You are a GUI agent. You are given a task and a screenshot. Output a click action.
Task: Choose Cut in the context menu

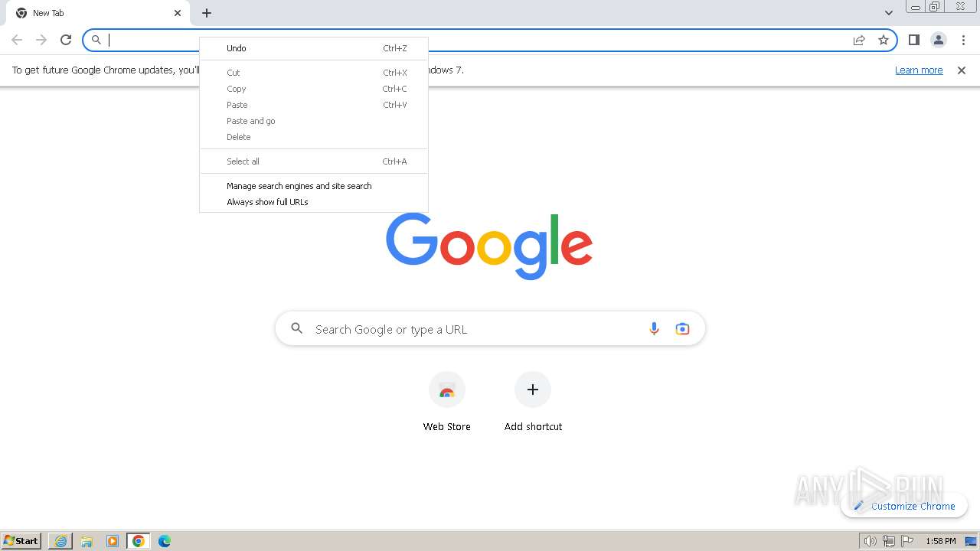coord(314,73)
